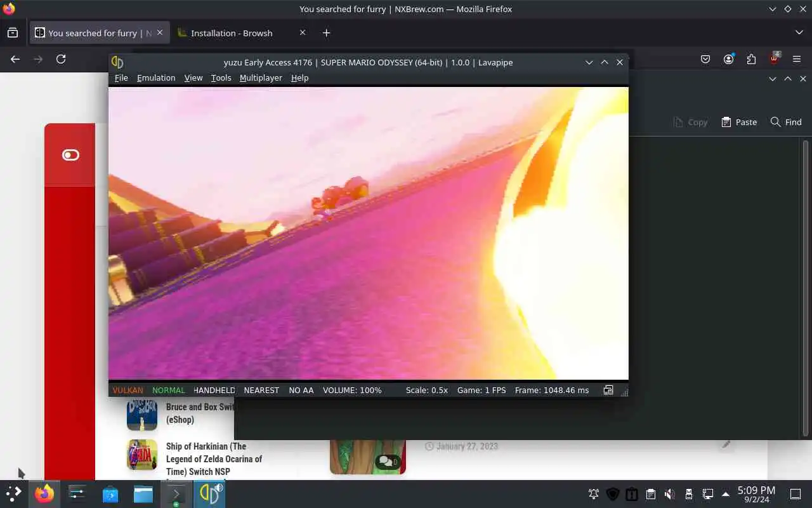
Task: Open the Multiplayer menu in yuzu
Action: [x=261, y=77]
